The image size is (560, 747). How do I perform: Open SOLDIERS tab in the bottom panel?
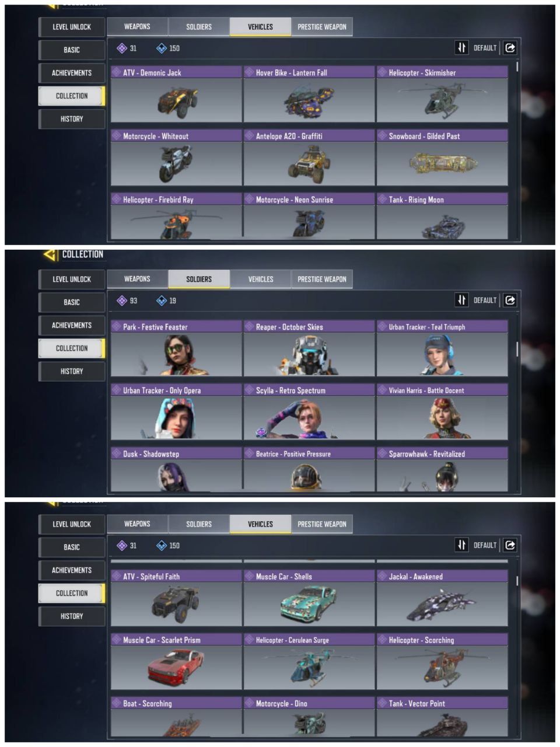pos(199,524)
